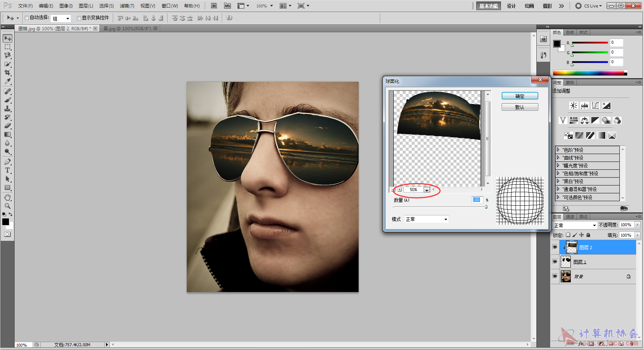Screen dimensions: 644x350
Task: Open the 文件(F) menu
Action: [25, 6]
